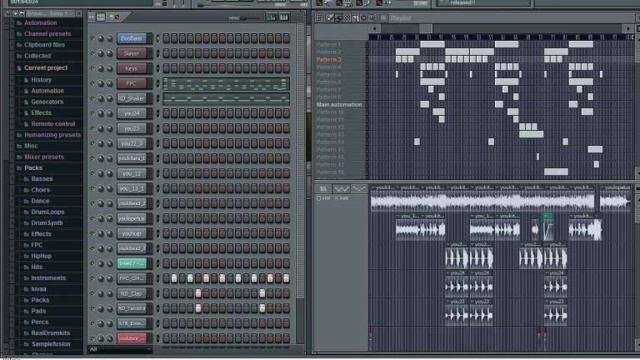Screen dimensions: 640x360
Task: Select the Dance pack folder
Action: click(x=40, y=201)
